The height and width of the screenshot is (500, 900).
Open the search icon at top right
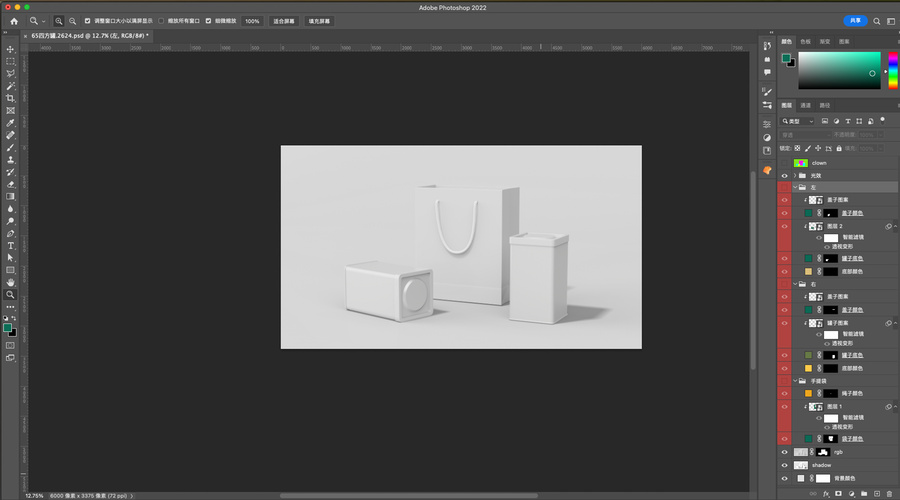876,21
